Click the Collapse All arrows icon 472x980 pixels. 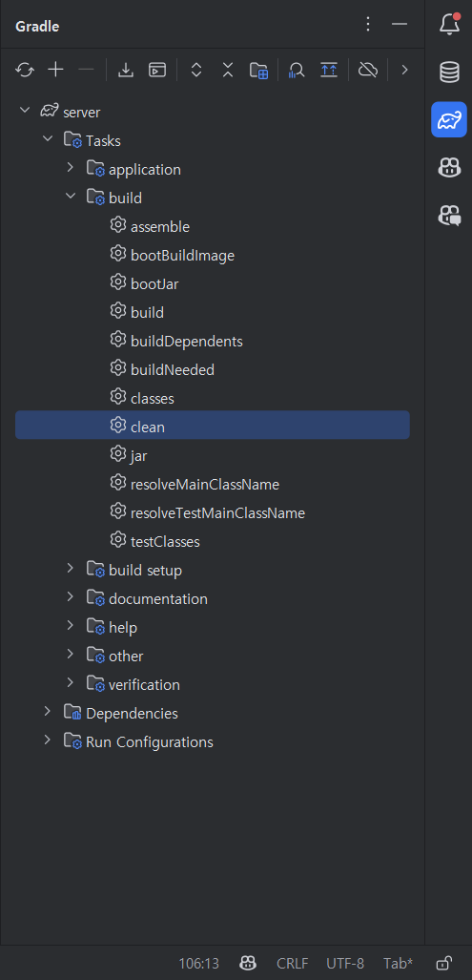[x=228, y=70]
